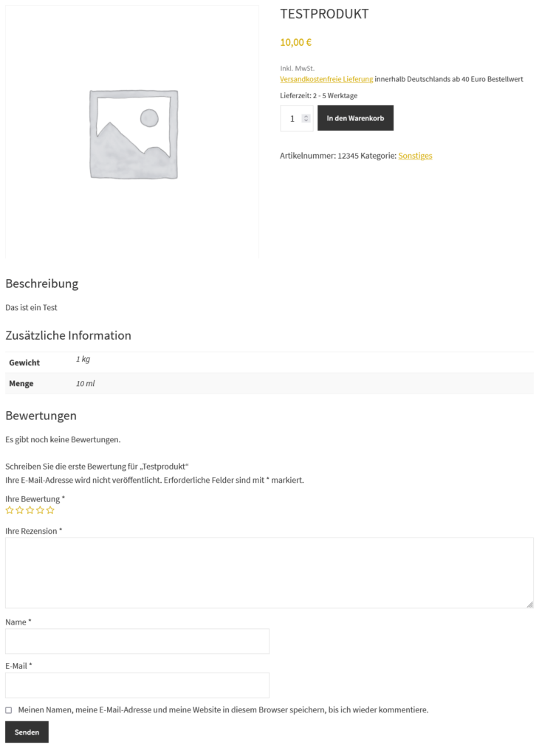Click into the Name field

137,641
